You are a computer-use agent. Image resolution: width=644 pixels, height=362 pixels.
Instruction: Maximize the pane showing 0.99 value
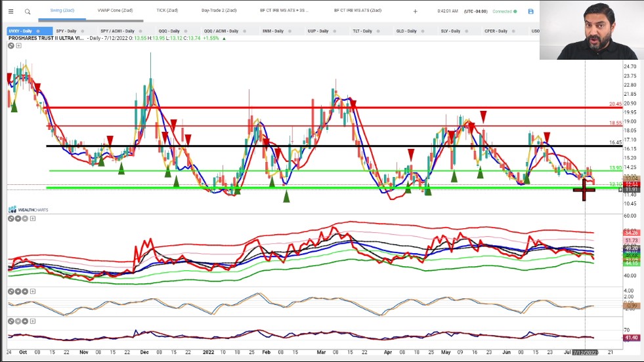coord(32,291)
